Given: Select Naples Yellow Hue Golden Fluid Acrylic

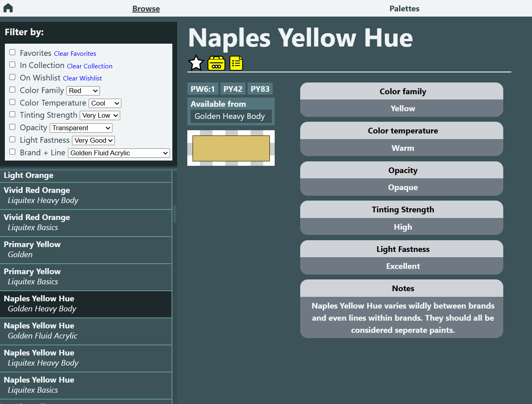Looking at the screenshot, I should coord(86,331).
